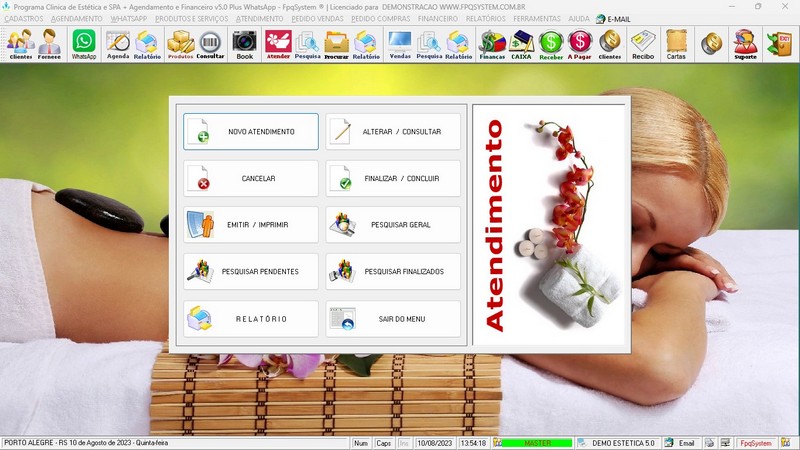Open the CAIXA toolbar icon

[x=521, y=44]
